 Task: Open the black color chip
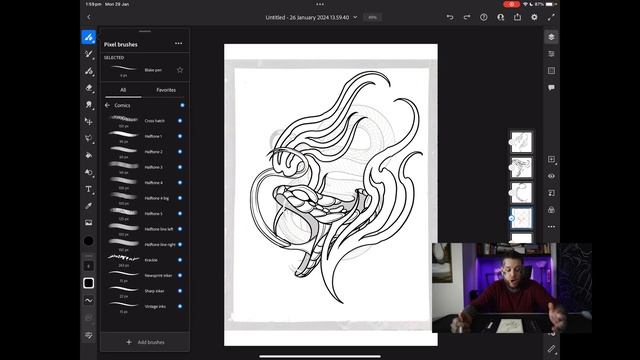click(89, 241)
